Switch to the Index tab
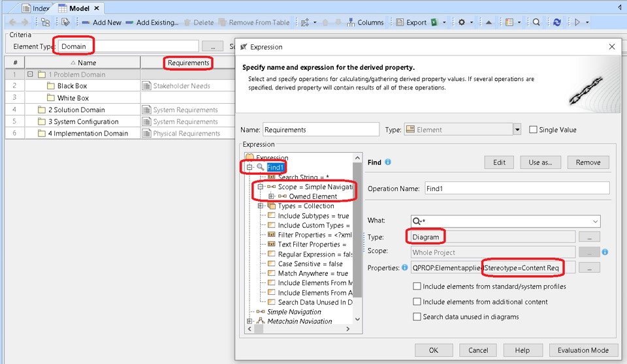The width and height of the screenshot is (627, 364). 36,8
